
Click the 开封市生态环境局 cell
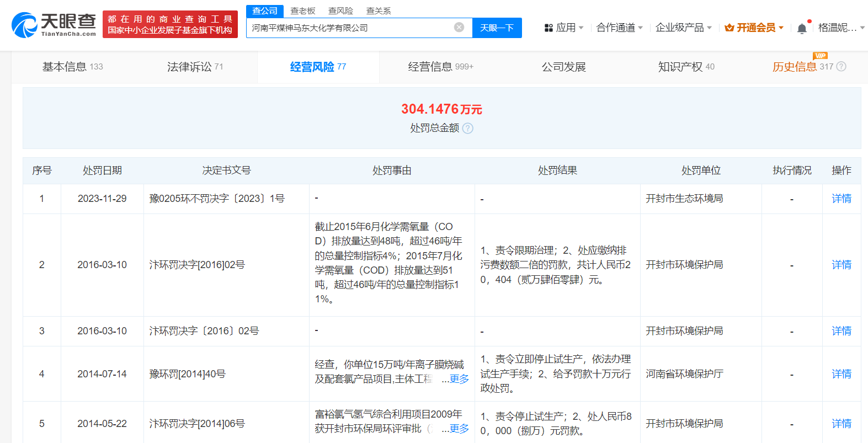[x=684, y=199]
